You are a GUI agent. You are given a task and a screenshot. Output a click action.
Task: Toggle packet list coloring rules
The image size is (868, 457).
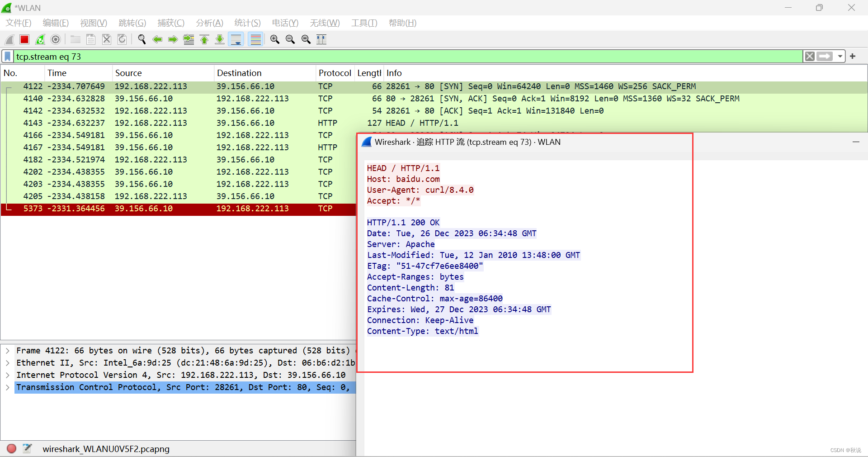point(256,39)
